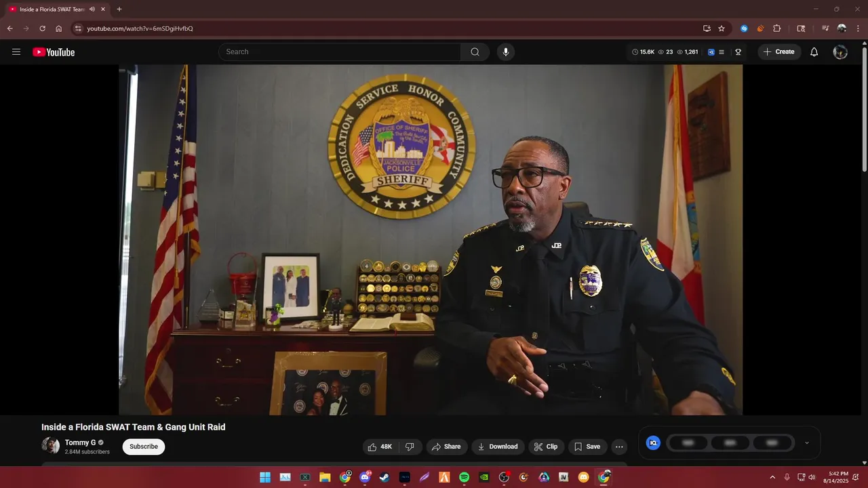The image size is (868, 488).
Task: Save video to a playlist
Action: pos(587,447)
